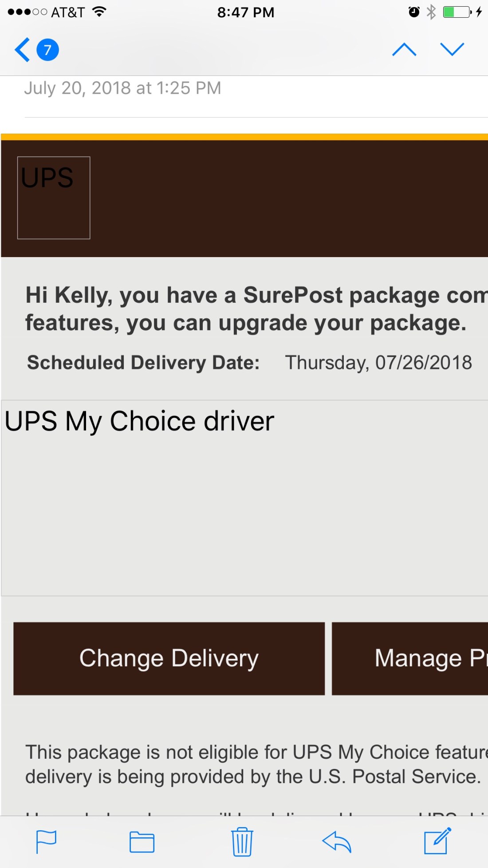Tap the UPS My Choice driver image

point(244,497)
